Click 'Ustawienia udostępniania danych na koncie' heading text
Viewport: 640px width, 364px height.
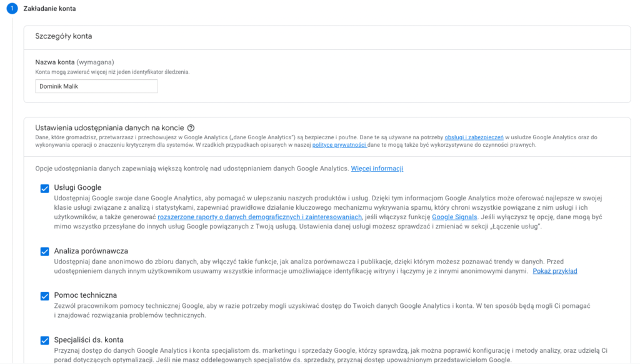tap(109, 127)
